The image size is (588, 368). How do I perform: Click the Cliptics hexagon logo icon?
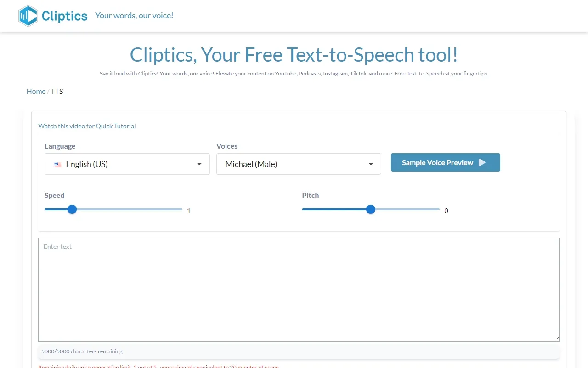pos(28,16)
